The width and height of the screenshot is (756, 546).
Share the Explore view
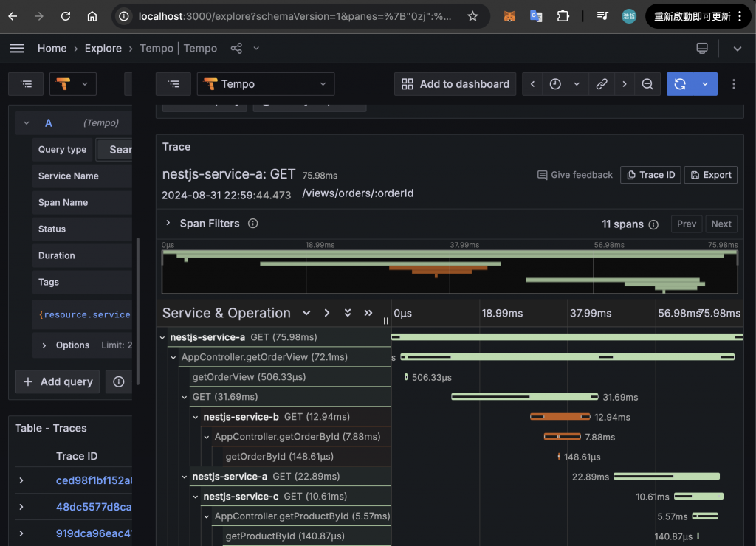click(x=236, y=48)
